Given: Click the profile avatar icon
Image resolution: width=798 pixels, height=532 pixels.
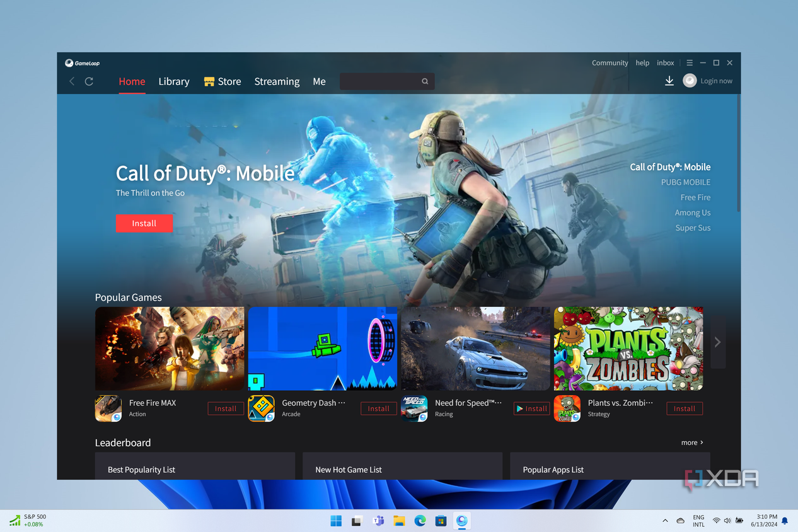Looking at the screenshot, I should click(x=690, y=81).
